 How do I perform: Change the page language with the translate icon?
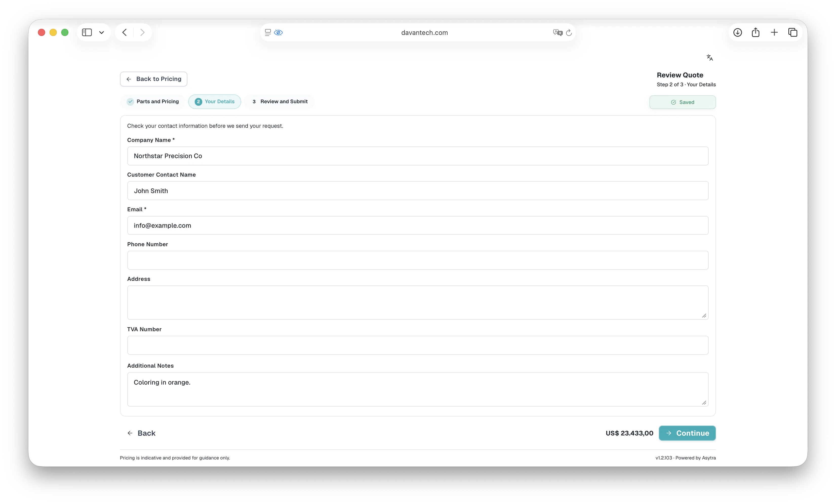point(710,58)
